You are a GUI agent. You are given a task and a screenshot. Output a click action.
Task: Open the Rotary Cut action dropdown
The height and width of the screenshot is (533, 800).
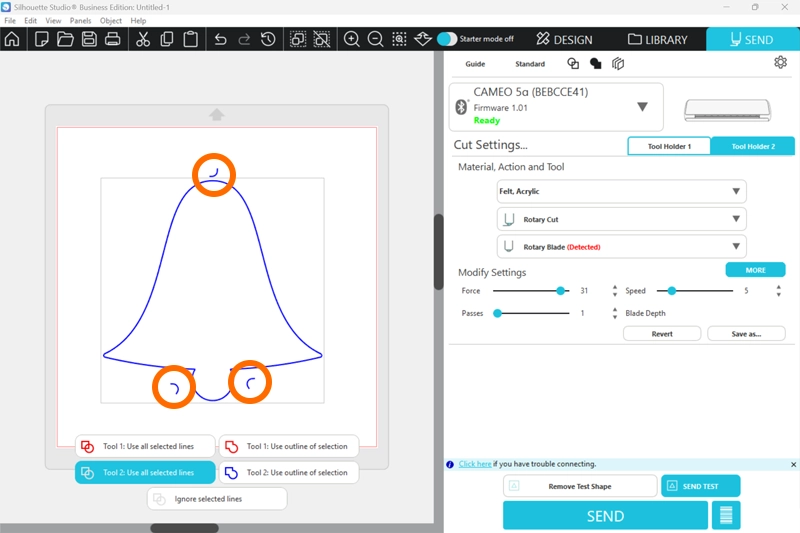pos(621,219)
